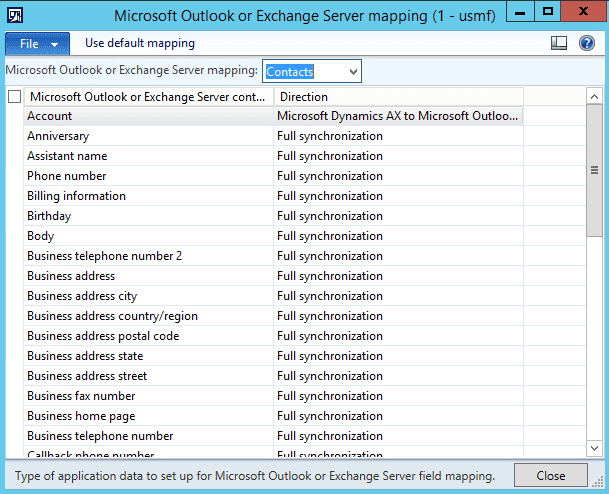This screenshot has width=609, height=494.
Task: Click Direction cell for Business fax number
Action: [x=399, y=396]
